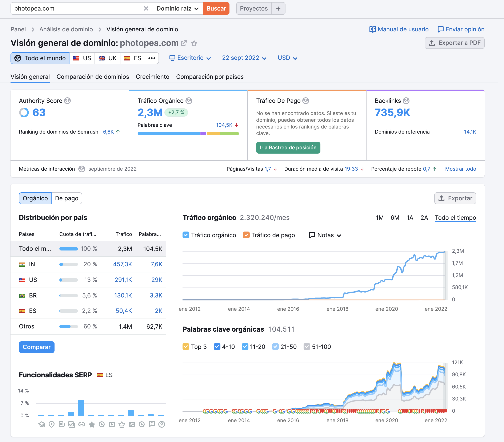Click the knowledge panel graduation cap icon
Screen dimensions: 504x442
pos(42,424)
